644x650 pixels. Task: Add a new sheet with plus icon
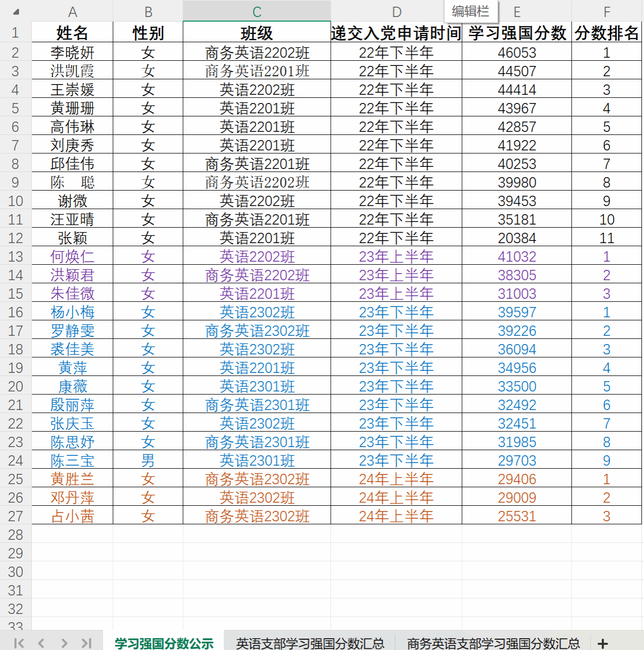pyautogui.click(x=603, y=643)
